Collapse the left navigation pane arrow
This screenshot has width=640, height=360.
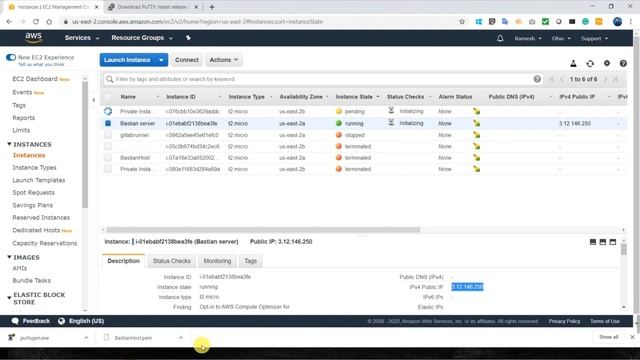(x=93, y=100)
